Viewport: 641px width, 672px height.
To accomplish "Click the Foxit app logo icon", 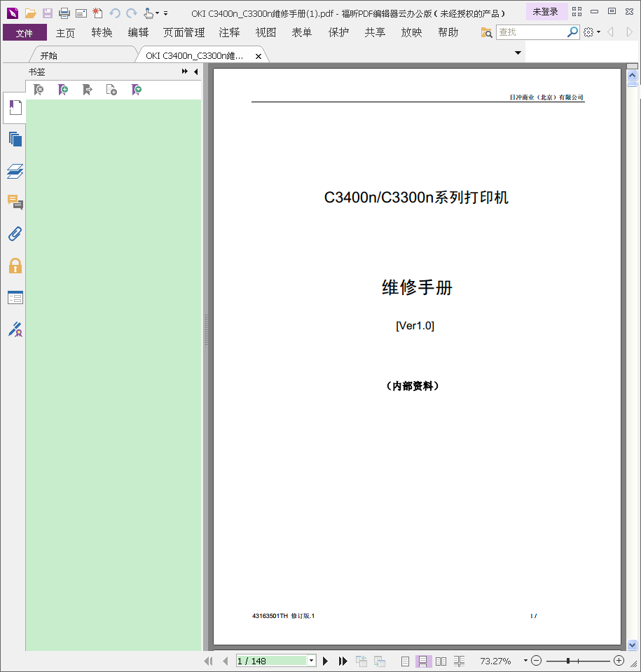I will click(x=13, y=13).
